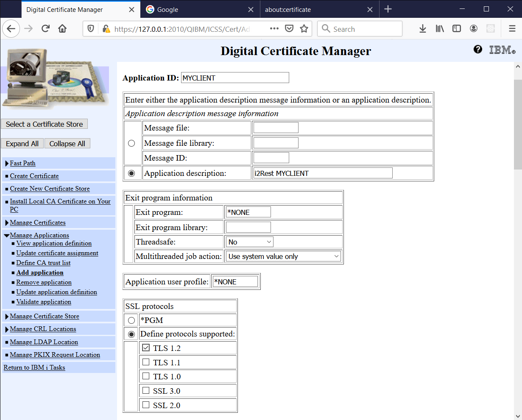This screenshot has width=522, height=420.
Task: Uncheck the TLS 1.2 checkbox
Action: (x=146, y=348)
